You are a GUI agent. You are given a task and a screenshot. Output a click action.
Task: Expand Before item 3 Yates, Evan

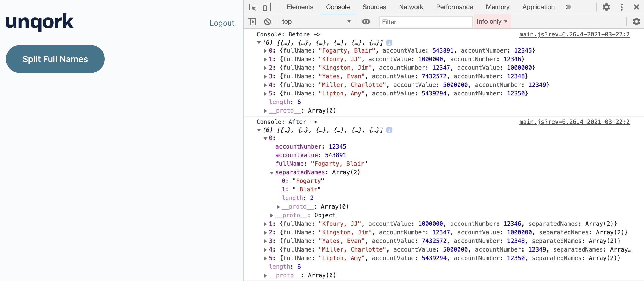tap(265, 76)
